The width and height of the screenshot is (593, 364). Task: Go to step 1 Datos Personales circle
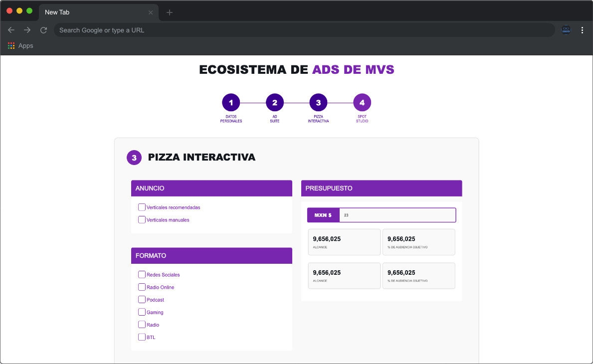click(231, 102)
